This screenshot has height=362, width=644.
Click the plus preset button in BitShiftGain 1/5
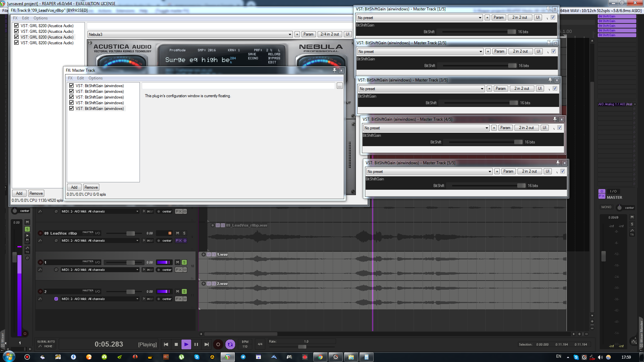pos(487,17)
